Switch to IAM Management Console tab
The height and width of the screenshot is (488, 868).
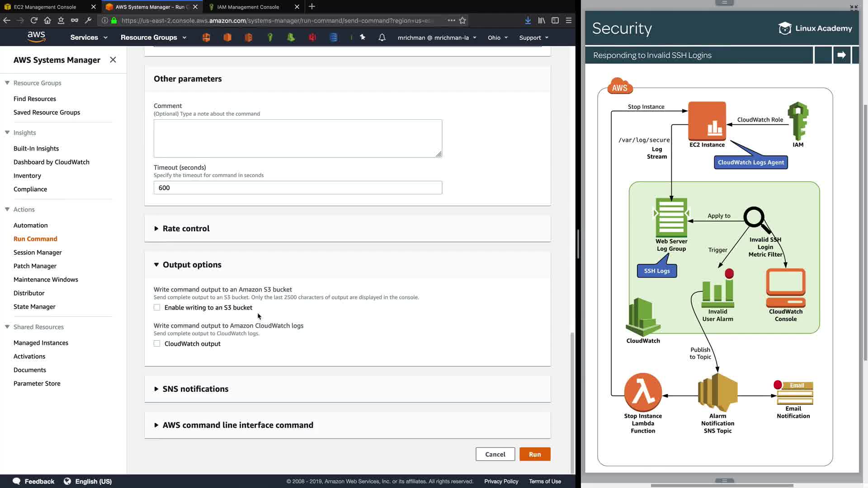click(x=248, y=7)
